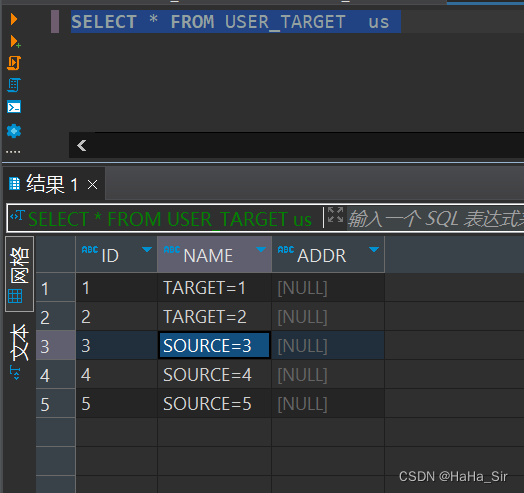Click the ID cell with value 4

117,375
